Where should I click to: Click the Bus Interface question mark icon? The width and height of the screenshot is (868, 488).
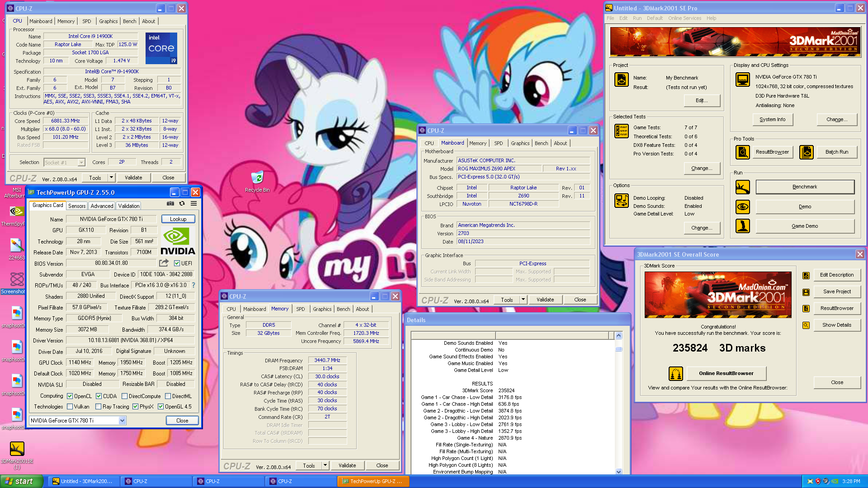pyautogui.click(x=193, y=285)
